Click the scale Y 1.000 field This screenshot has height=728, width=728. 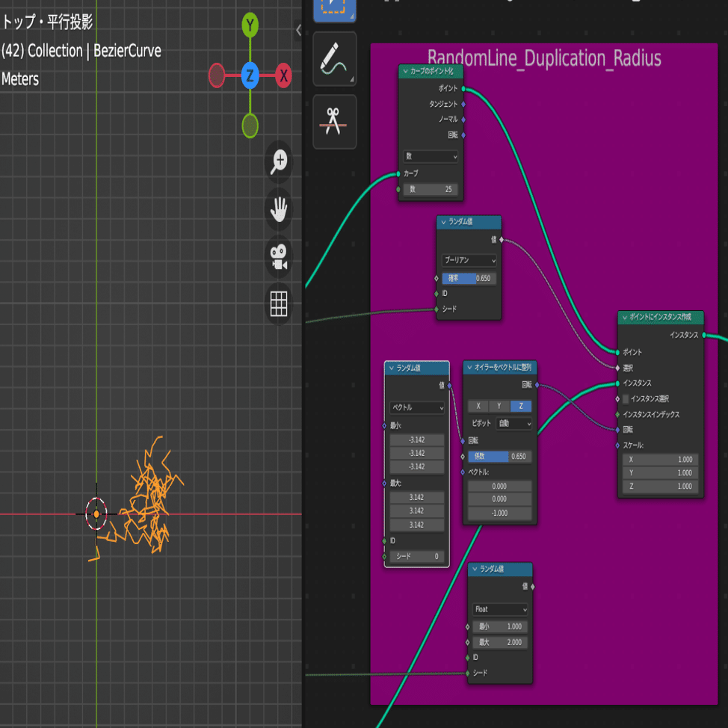(x=661, y=473)
